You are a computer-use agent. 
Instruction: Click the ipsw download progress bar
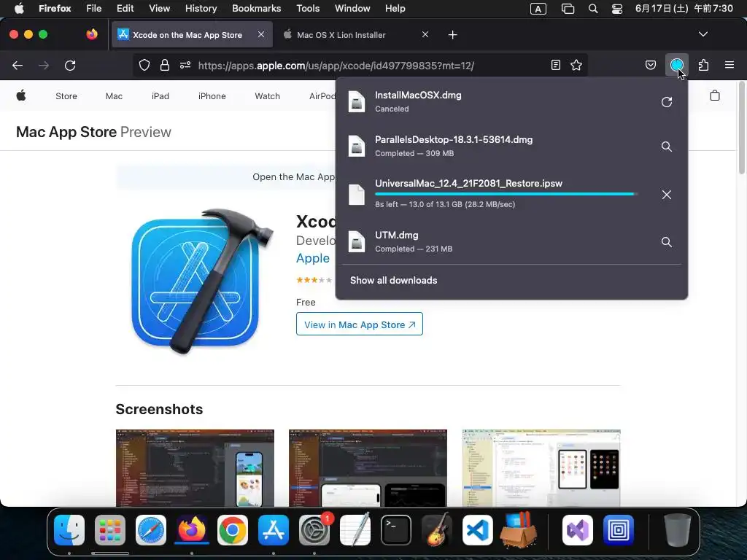pyautogui.click(x=506, y=194)
